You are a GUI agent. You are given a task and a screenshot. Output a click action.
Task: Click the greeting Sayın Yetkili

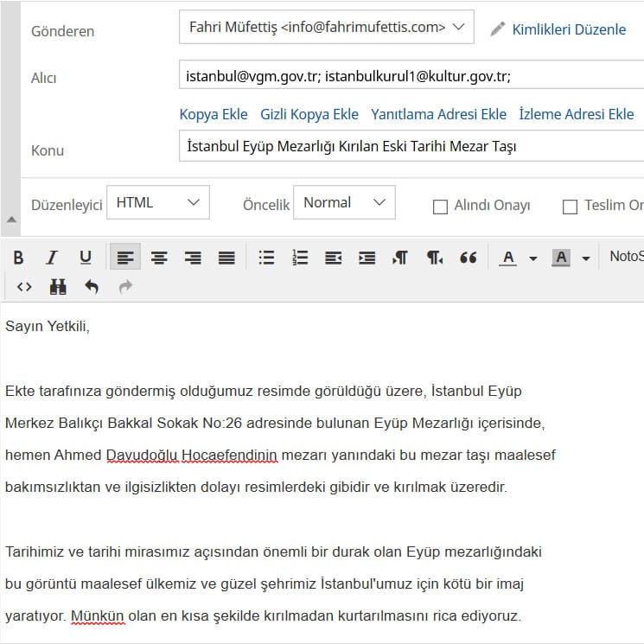pos(48,326)
